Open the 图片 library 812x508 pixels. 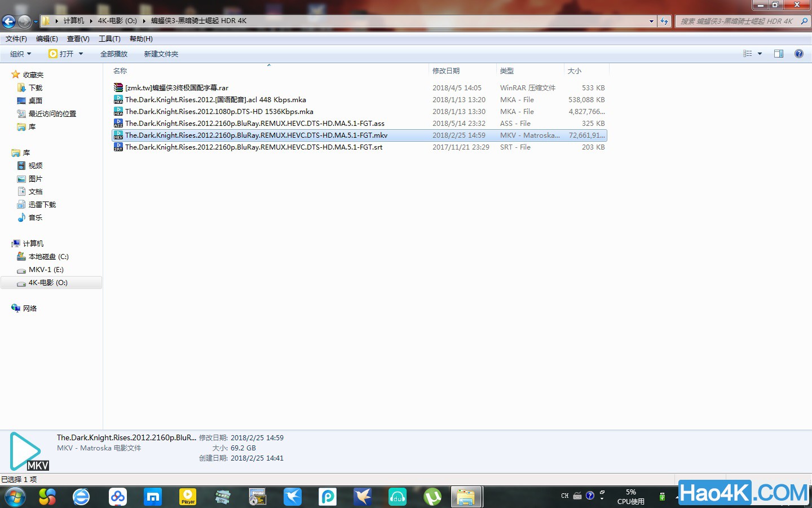(36, 178)
